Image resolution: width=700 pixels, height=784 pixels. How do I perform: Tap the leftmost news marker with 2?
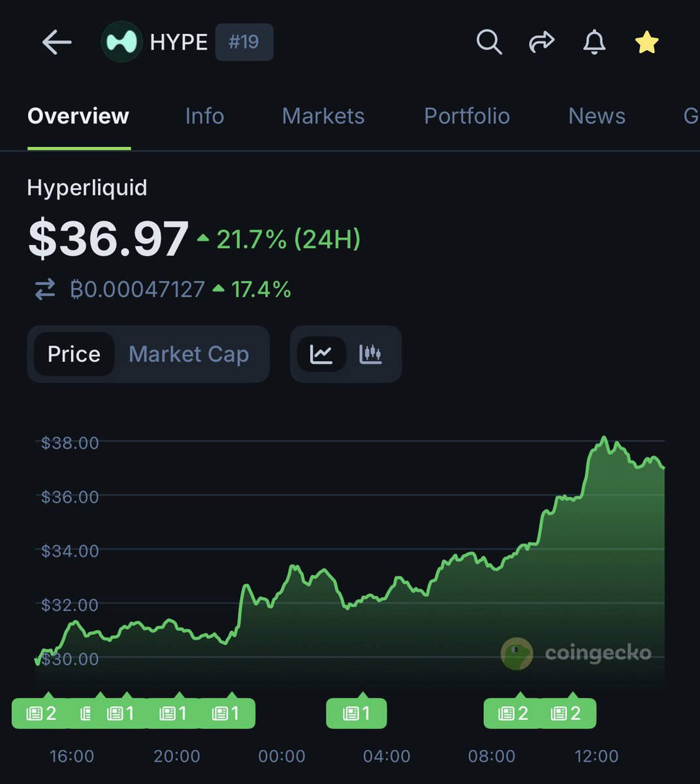coord(40,713)
